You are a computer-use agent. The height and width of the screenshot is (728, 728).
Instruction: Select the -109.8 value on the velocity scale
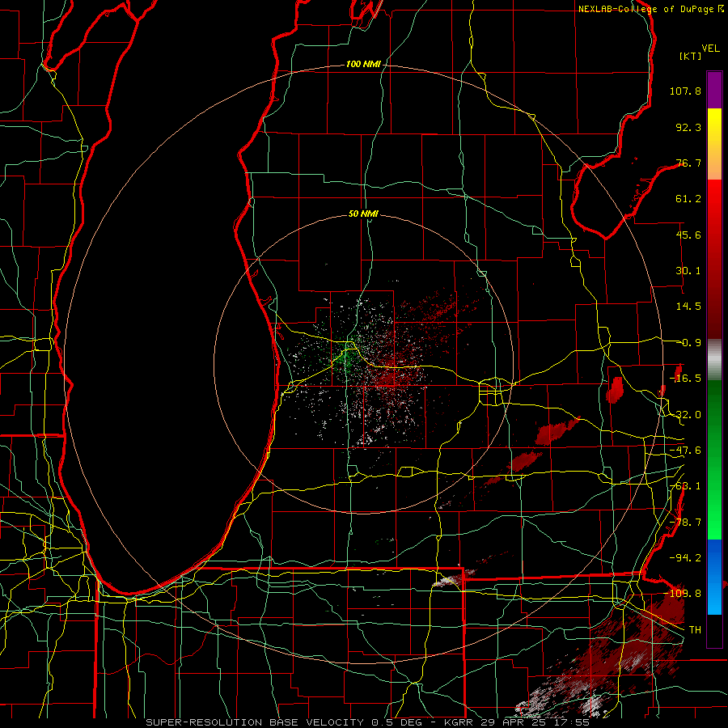(683, 594)
